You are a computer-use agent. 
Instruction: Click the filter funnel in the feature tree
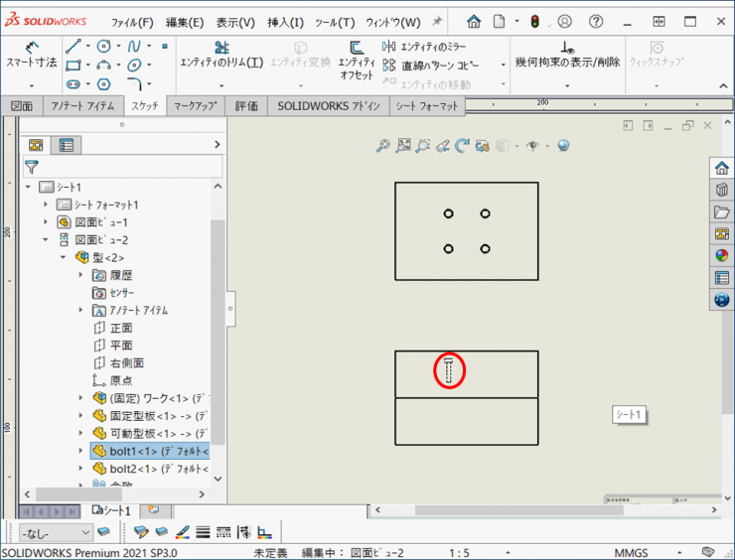(32, 167)
